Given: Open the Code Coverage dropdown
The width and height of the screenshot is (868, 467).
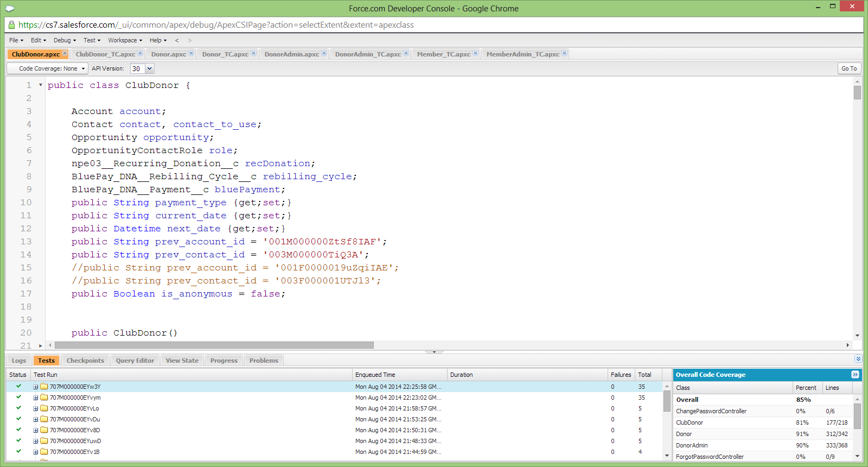Looking at the screenshot, I should click(x=48, y=68).
